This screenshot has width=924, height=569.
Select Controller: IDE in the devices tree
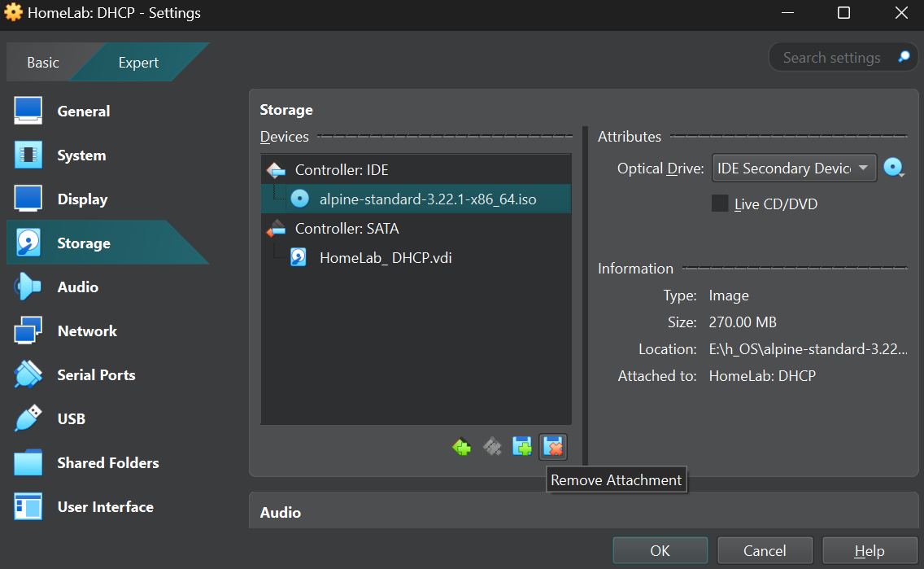click(x=342, y=170)
